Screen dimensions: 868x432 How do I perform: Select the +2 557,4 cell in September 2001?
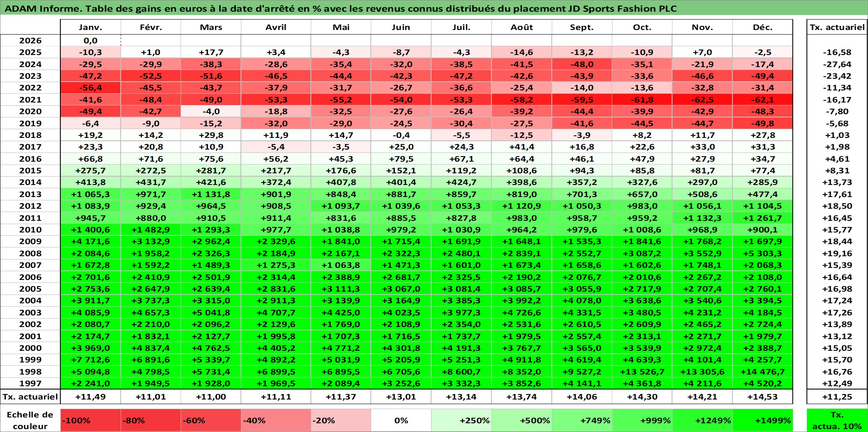[x=582, y=336]
